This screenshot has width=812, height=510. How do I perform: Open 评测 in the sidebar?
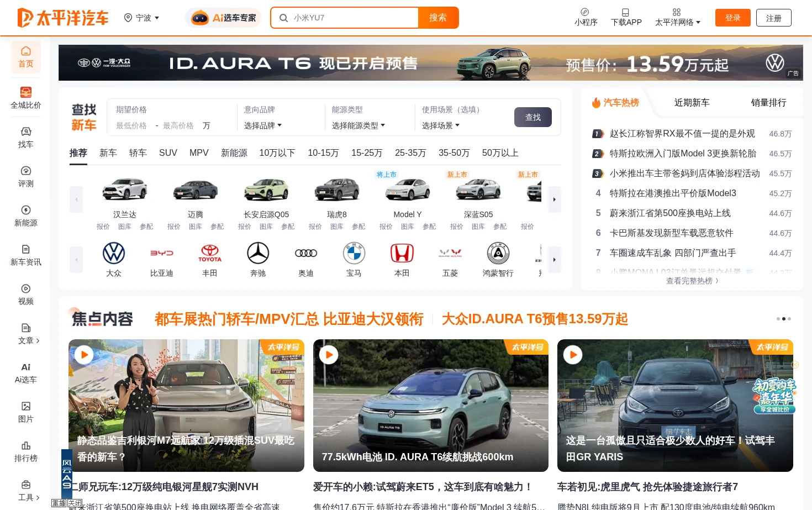coord(26,176)
